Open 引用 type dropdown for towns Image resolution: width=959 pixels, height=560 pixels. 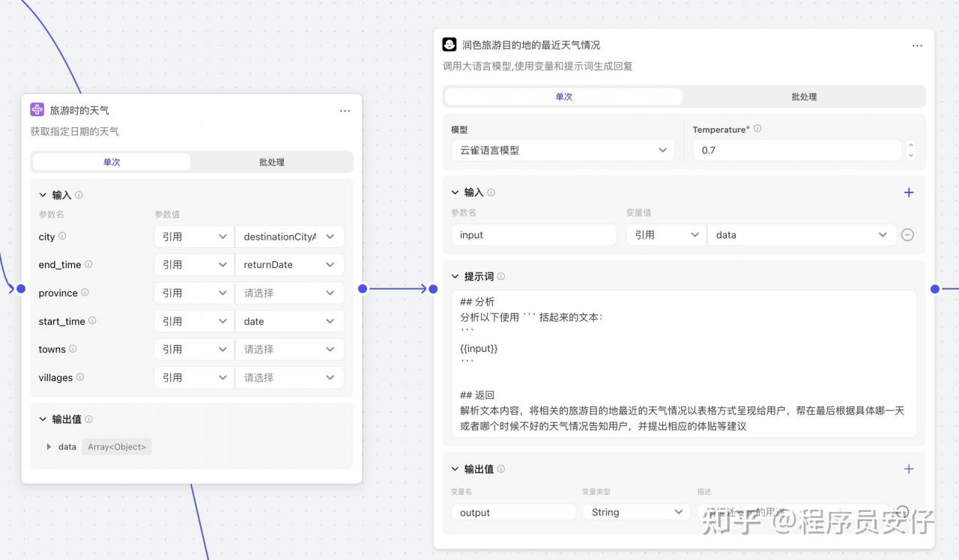click(x=194, y=349)
